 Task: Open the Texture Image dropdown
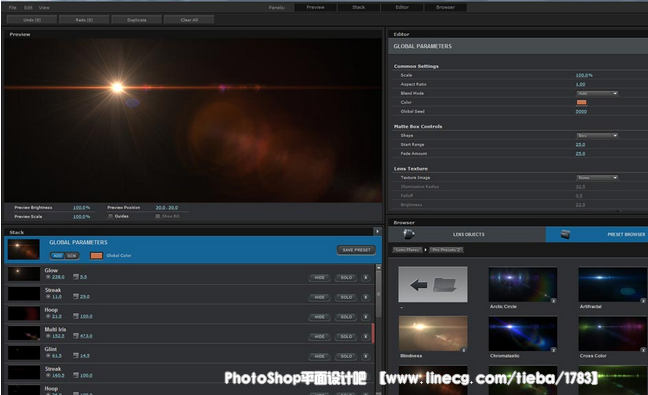pyautogui.click(x=597, y=178)
